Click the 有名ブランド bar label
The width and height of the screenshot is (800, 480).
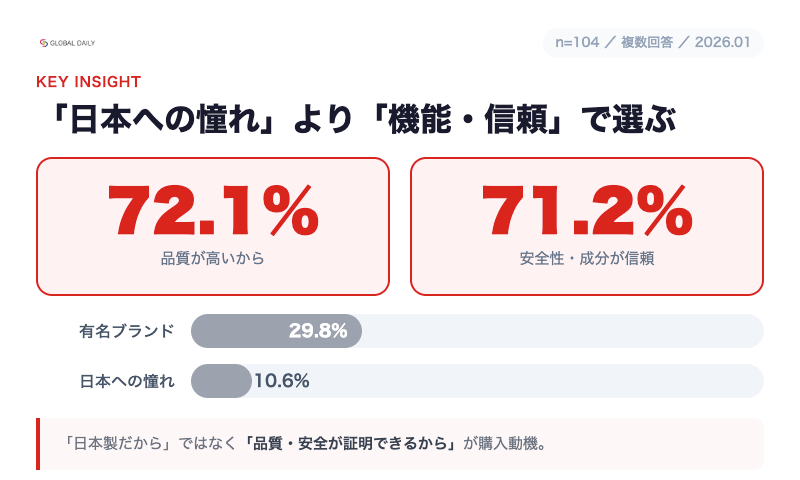pyautogui.click(x=127, y=330)
